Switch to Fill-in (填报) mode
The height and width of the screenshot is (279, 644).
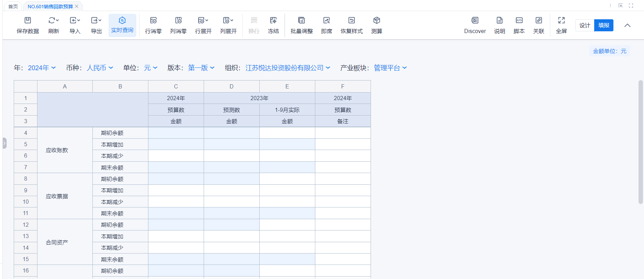pos(603,25)
